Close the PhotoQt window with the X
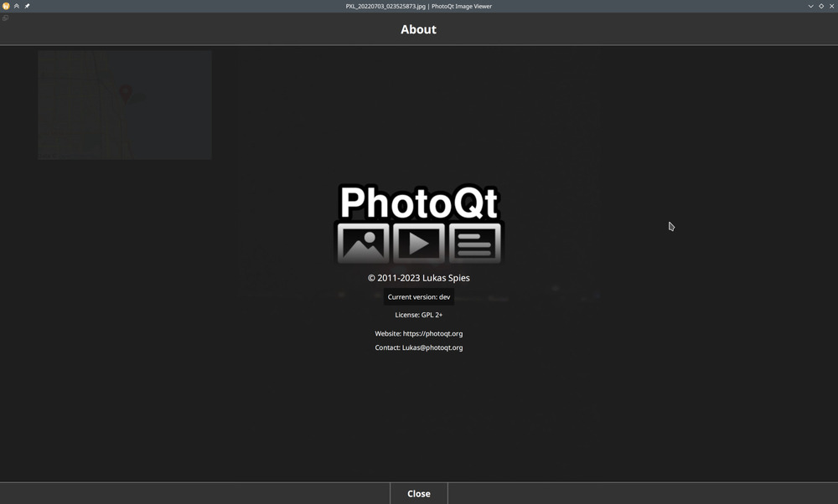The image size is (838, 504). click(831, 6)
